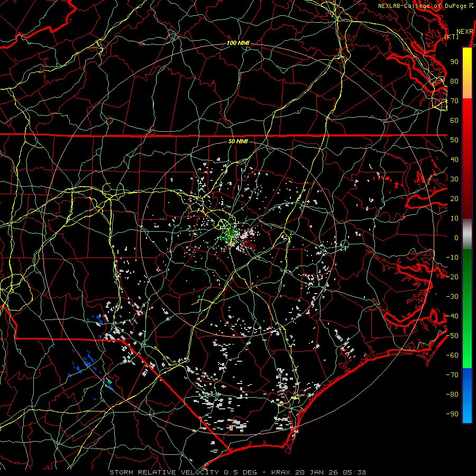Click the "[KT]" unit label
Image resolution: width=476 pixels, height=476 pixels.
[x=452, y=36]
